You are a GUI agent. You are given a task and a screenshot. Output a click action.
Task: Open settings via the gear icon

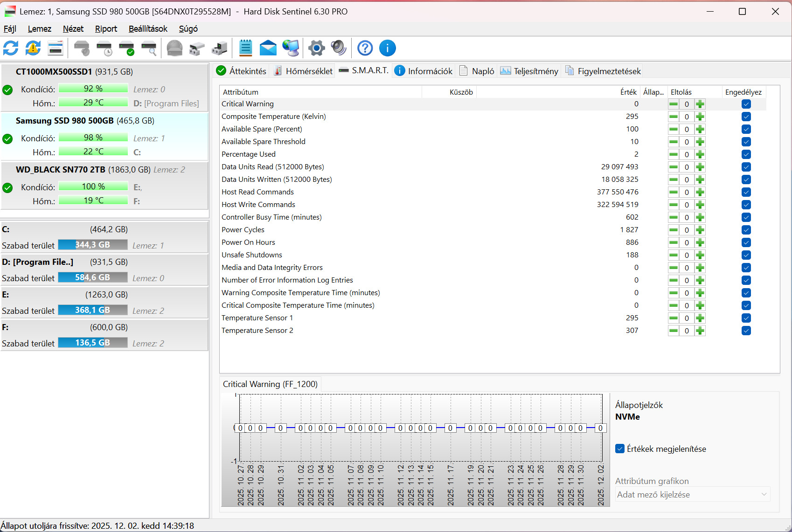click(316, 48)
